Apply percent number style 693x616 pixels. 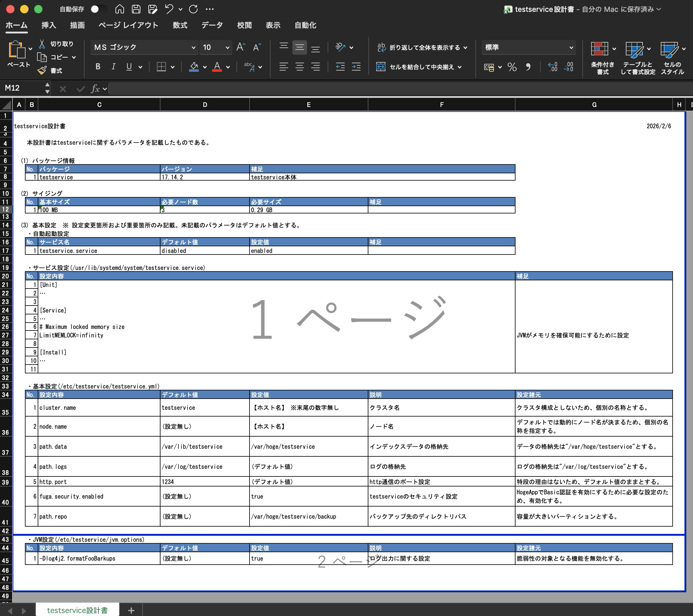[512, 67]
